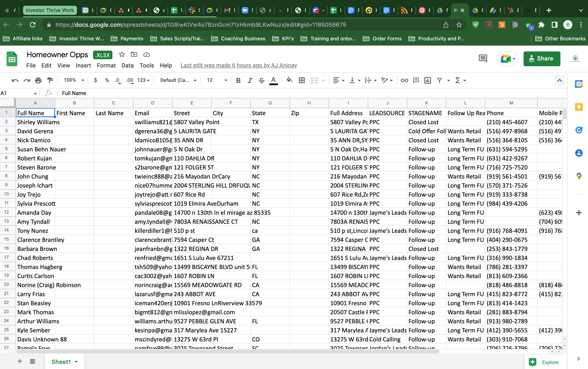The width and height of the screenshot is (588, 369).
Task: Open the zoom 100% dropdown
Action: coord(74,80)
